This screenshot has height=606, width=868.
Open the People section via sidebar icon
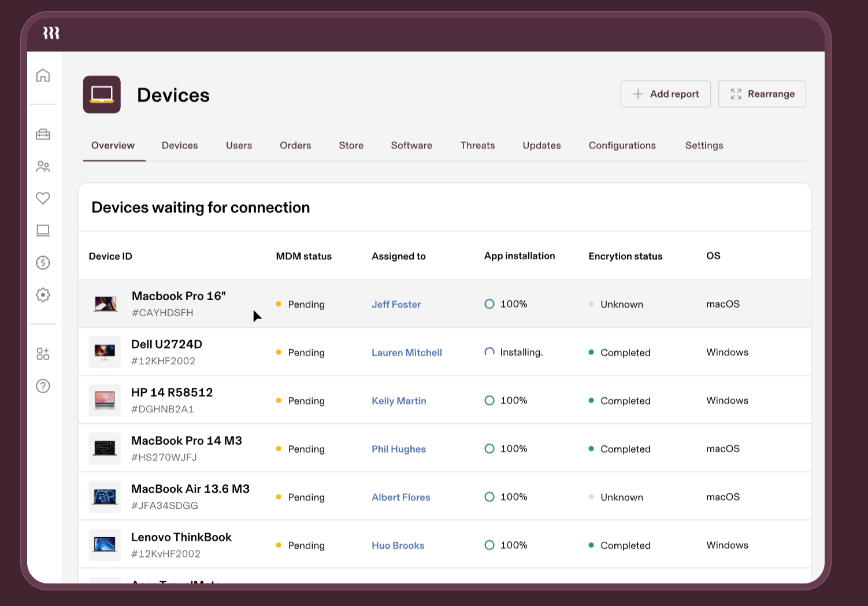point(43,167)
